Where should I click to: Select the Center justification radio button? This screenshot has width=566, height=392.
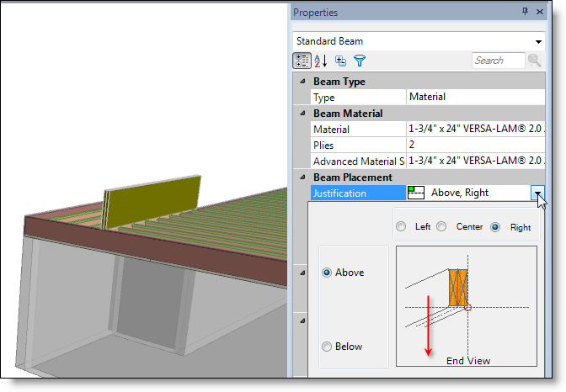441,227
